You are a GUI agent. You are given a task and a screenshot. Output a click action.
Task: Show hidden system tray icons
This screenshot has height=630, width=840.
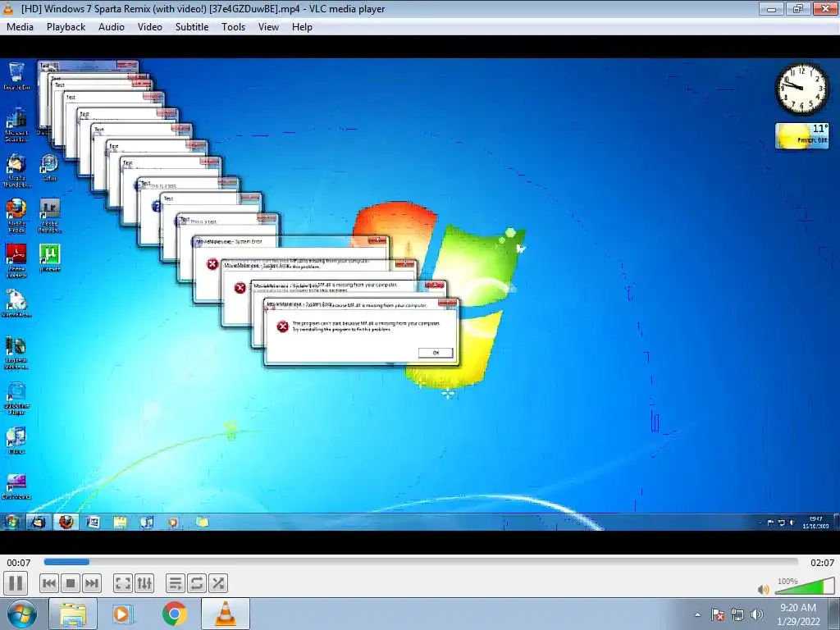pyautogui.click(x=697, y=614)
